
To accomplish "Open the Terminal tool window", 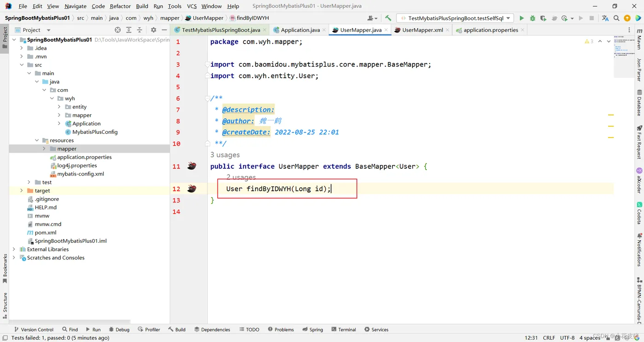I will (343, 330).
